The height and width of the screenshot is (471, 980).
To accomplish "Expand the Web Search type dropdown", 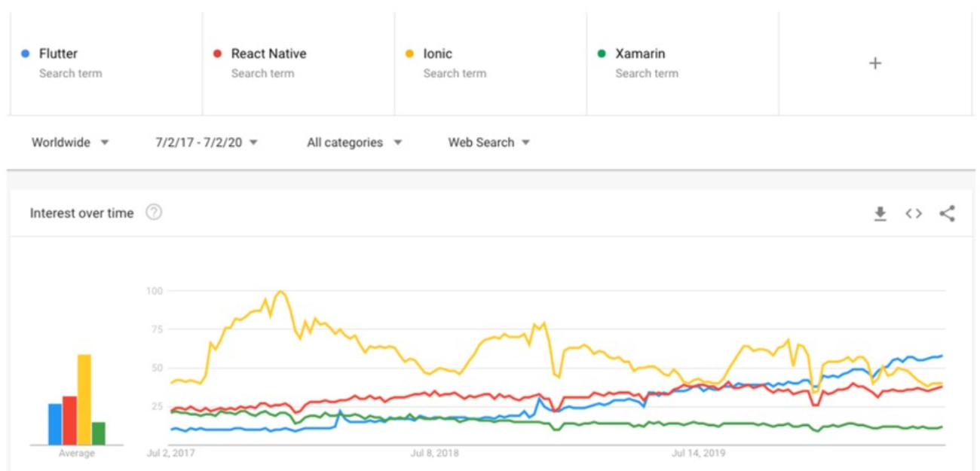I will click(x=489, y=142).
